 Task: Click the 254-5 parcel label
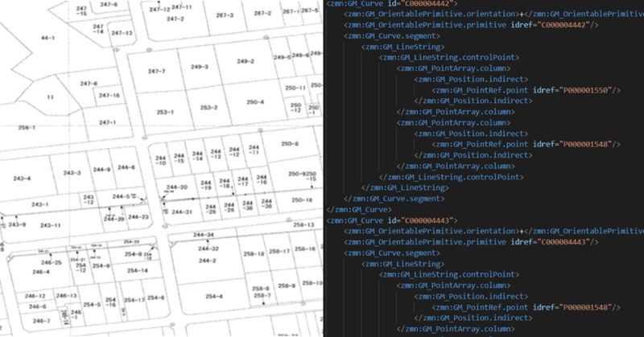92,305
